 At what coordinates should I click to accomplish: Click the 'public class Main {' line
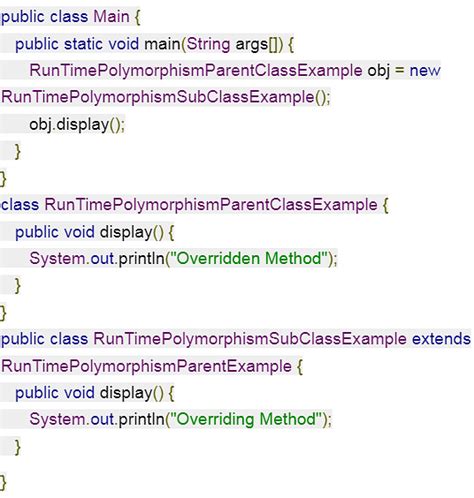pos(71,17)
